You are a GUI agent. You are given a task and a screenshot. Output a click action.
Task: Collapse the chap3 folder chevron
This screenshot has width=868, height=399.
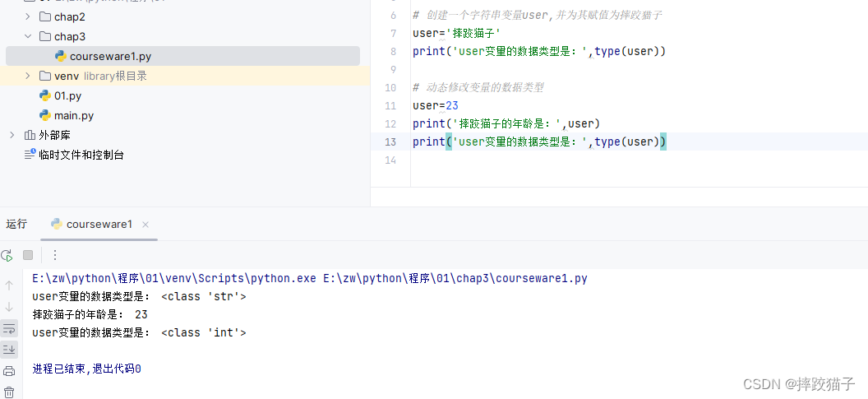[28, 36]
